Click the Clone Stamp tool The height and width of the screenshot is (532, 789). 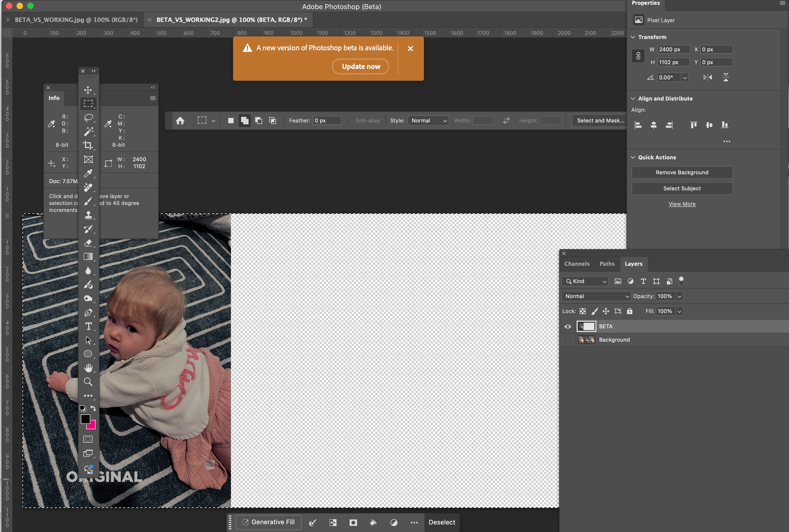click(x=88, y=215)
